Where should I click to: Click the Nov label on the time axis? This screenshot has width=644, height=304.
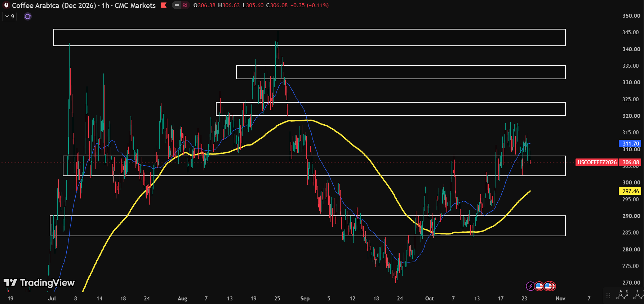560,298
